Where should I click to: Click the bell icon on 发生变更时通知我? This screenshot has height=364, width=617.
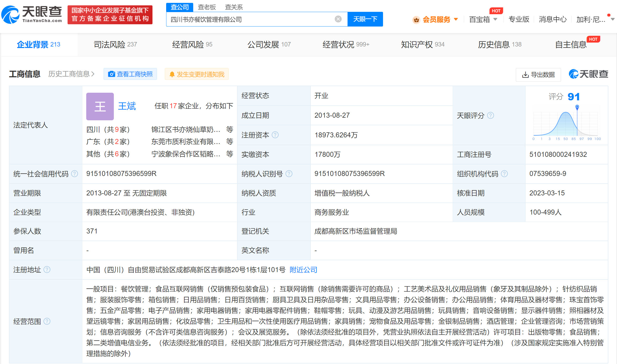point(172,74)
